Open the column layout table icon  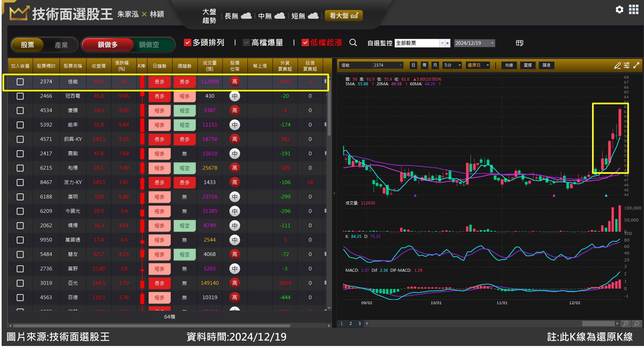(x=520, y=43)
